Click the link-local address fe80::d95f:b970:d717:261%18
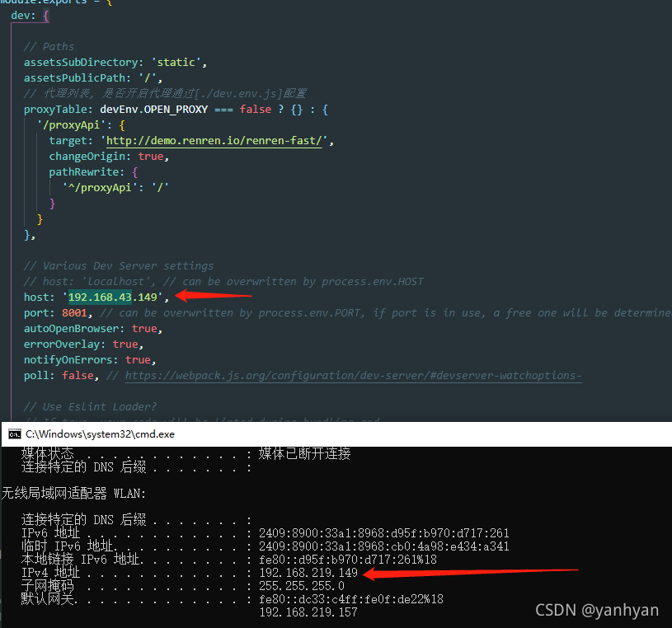 pyautogui.click(x=348, y=560)
